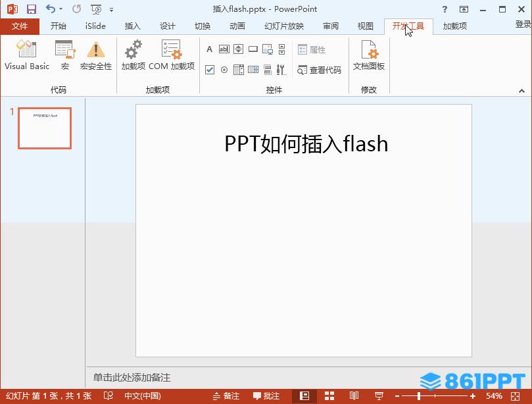
Task: Switch to the 审阅 (Review) tab
Action: pos(331,26)
